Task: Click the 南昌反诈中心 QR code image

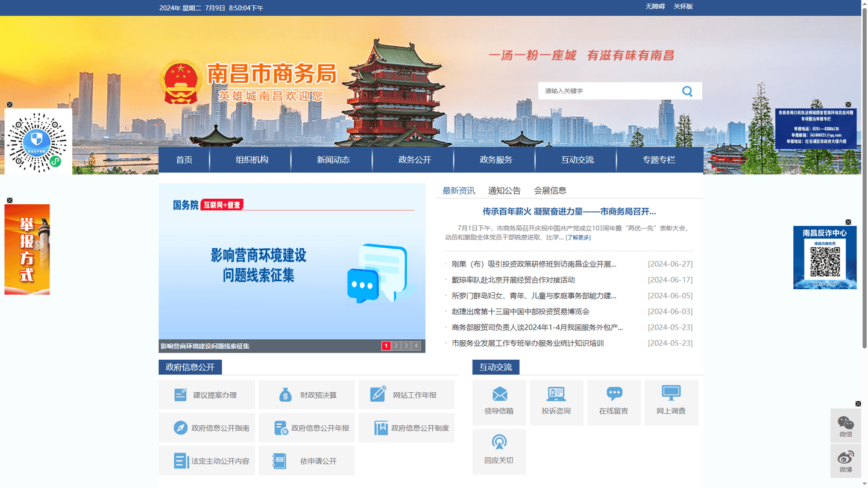Action: (825, 262)
